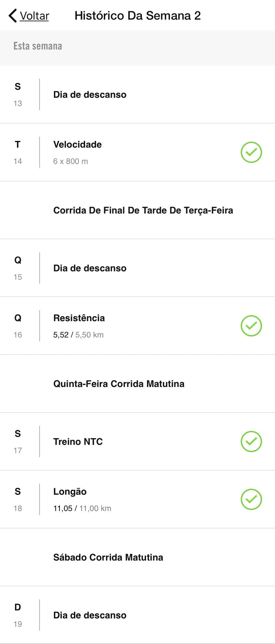This screenshot has width=275, height=644.
Task: Select Wednesday 15 Dia de descanso row
Action: 137,268
